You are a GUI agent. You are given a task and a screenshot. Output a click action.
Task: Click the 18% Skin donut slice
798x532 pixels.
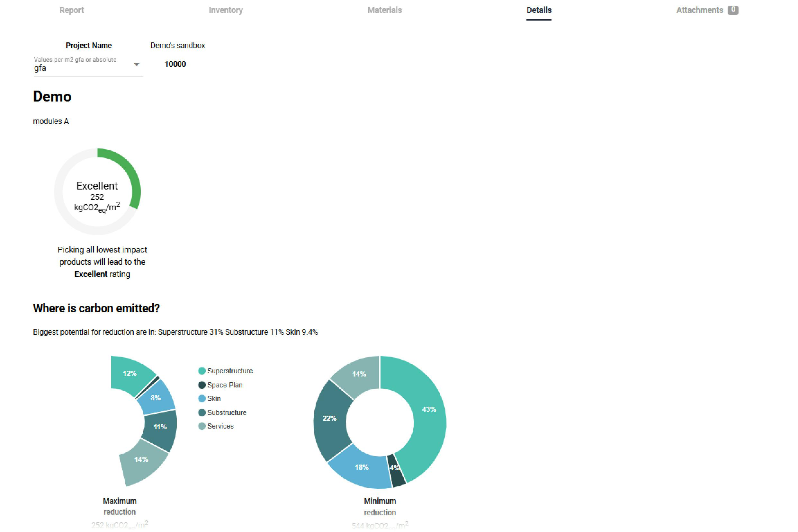[362, 467]
